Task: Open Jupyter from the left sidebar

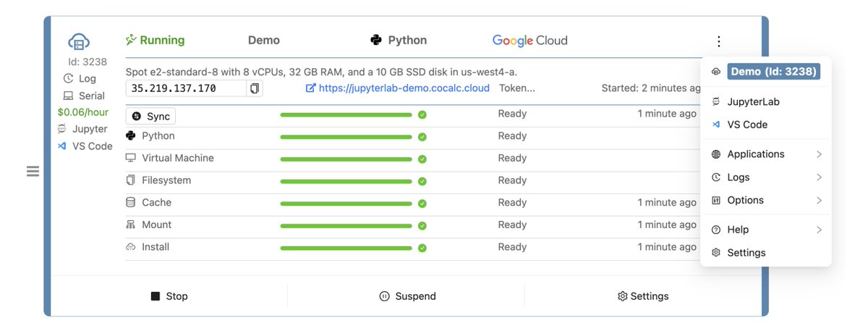Action: click(x=82, y=129)
